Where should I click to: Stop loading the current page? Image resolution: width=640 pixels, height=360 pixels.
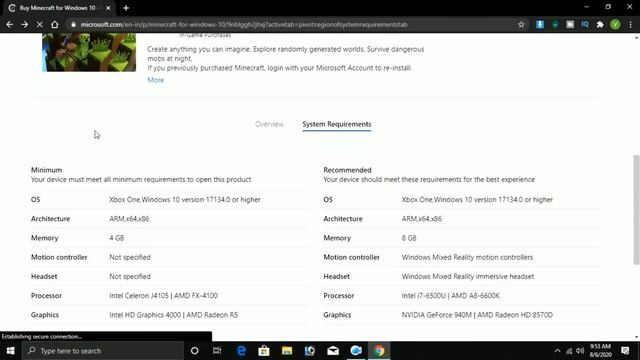pyautogui.click(x=40, y=24)
